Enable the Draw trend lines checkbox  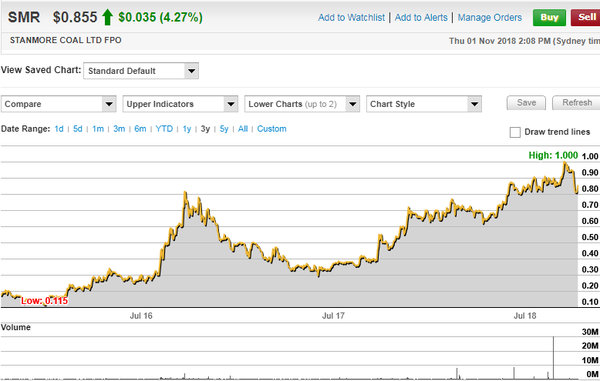[515, 132]
